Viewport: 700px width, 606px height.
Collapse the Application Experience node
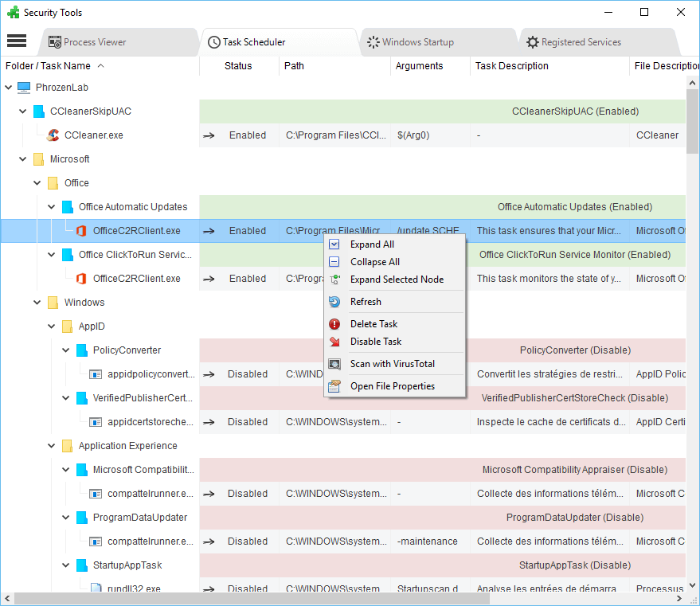pyautogui.click(x=51, y=445)
